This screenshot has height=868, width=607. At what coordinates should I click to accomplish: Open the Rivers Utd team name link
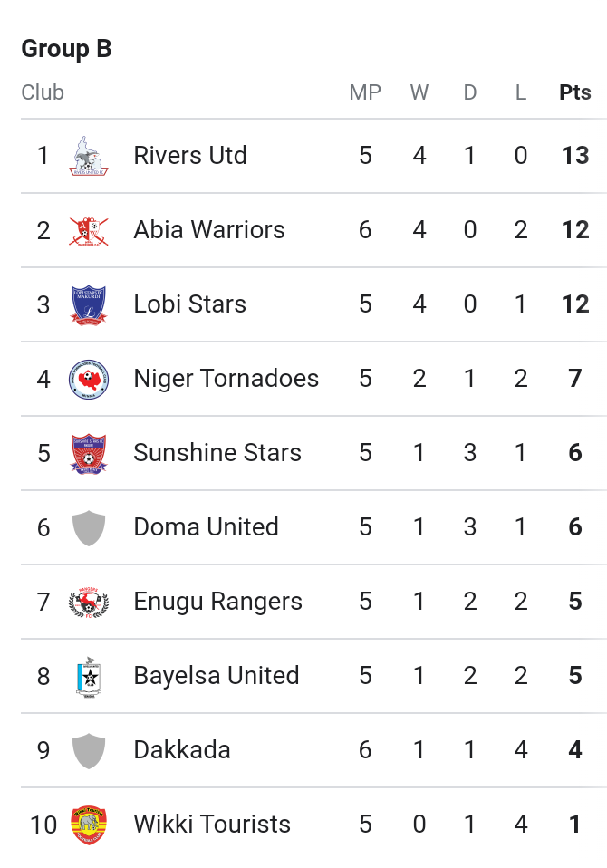pos(190,156)
